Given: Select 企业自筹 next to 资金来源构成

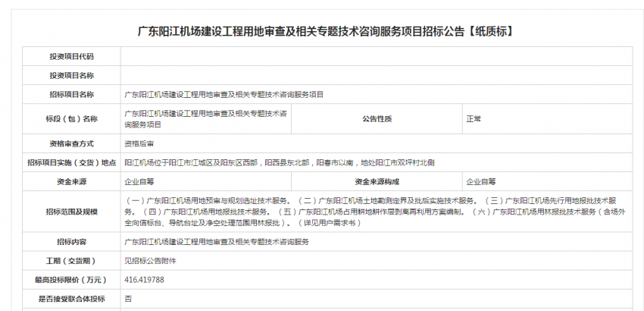Looking at the screenshot, I should tap(481, 182).
